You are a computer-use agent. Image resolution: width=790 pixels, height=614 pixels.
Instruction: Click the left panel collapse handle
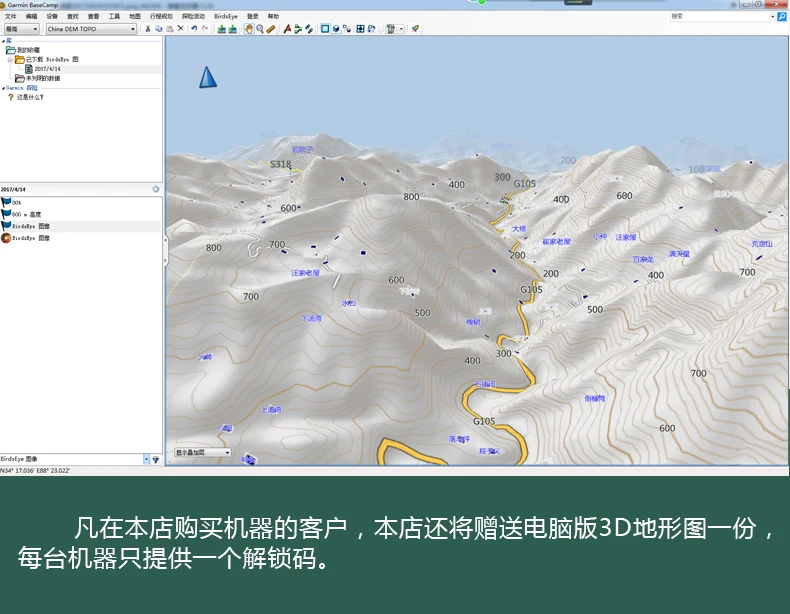(165, 250)
